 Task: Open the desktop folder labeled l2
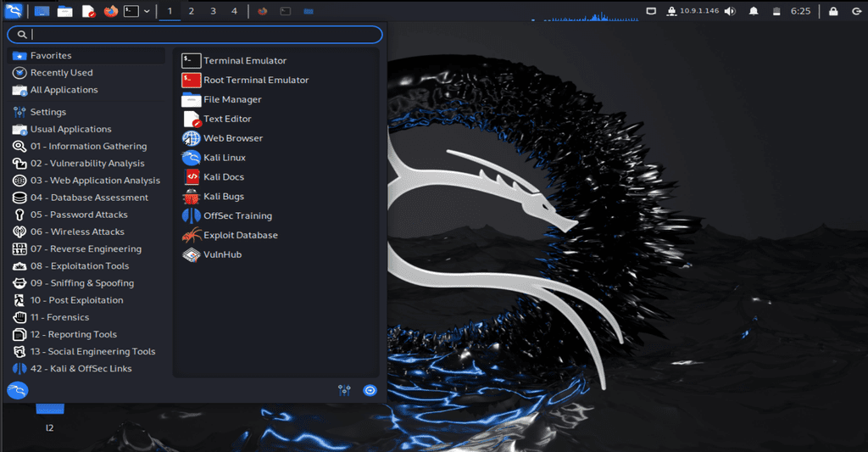50,418
